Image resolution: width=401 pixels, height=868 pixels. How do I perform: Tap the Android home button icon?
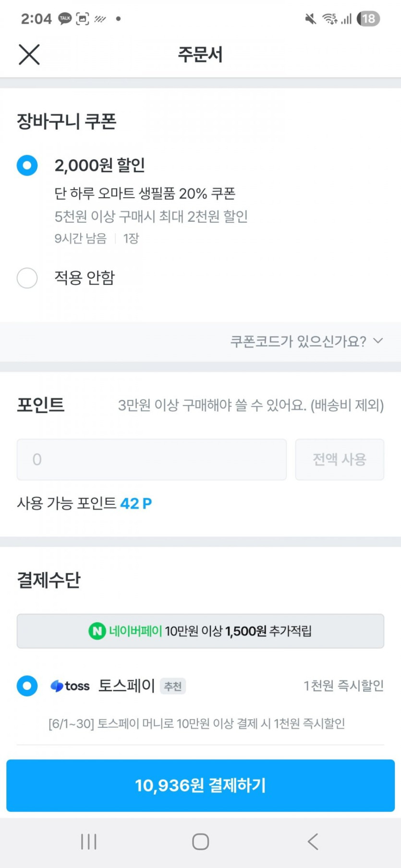200,842
